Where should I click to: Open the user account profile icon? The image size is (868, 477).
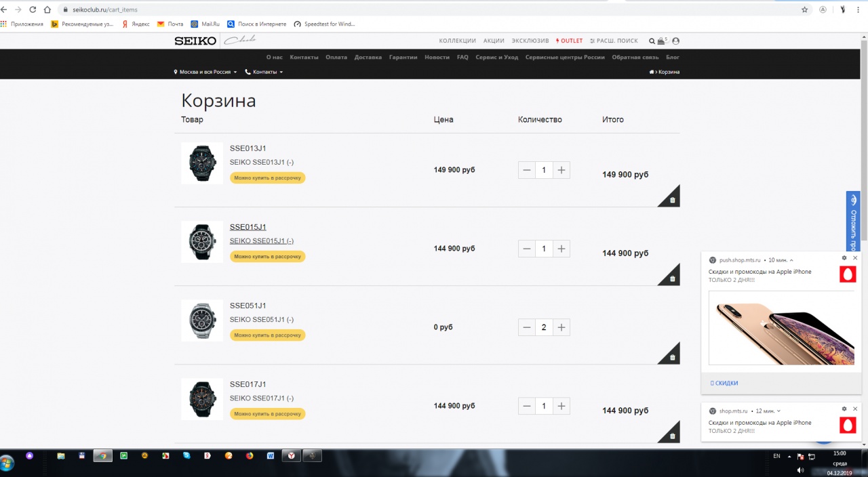[675, 41]
